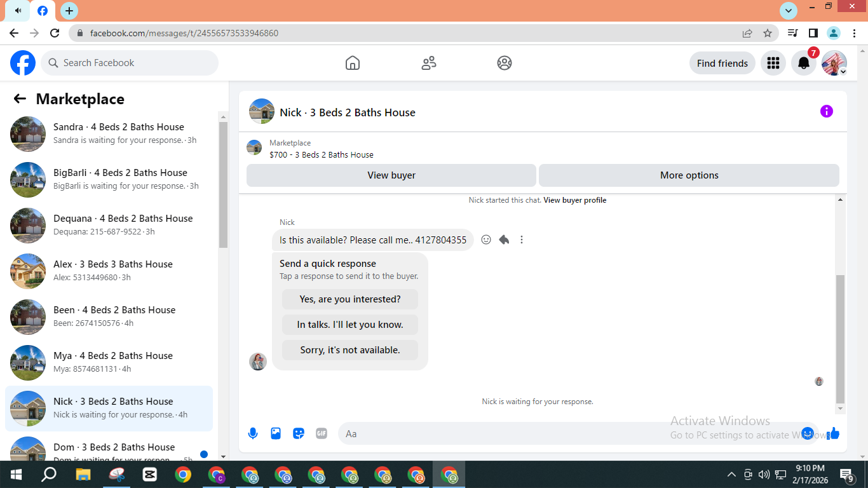Viewport: 868px width, 488px height.
Task: Switch to the Facebook browser tab
Action: (43, 11)
